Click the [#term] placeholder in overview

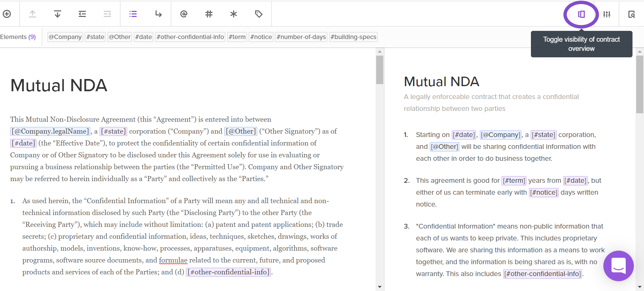coord(514,181)
